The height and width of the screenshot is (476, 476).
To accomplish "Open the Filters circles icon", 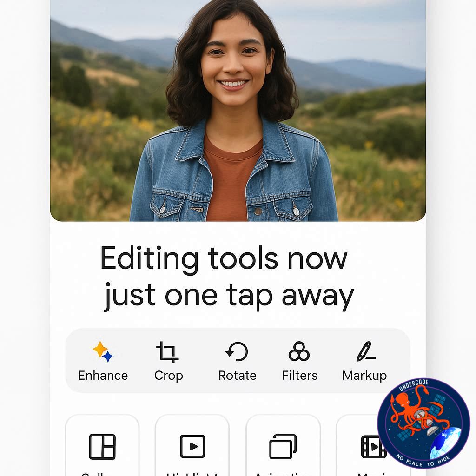I will coord(299,351).
